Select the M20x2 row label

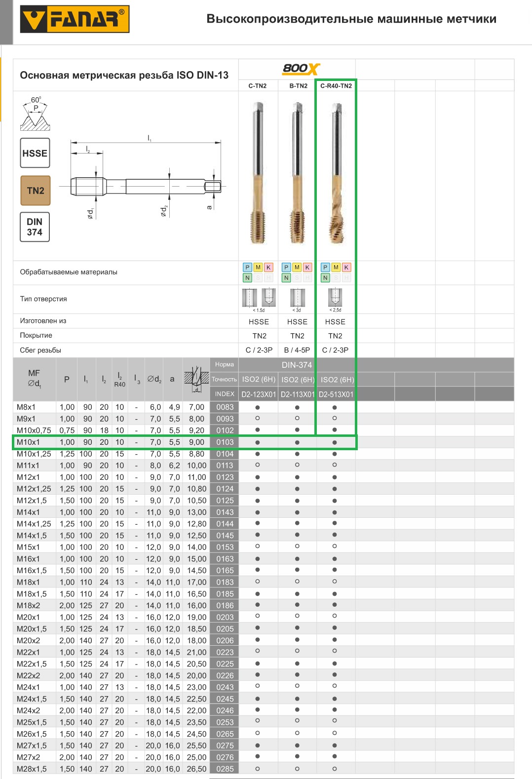[x=28, y=641]
